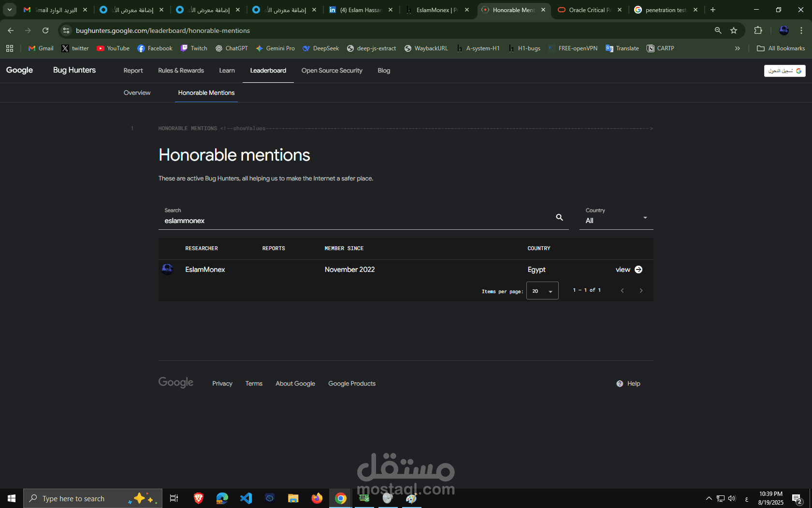The height and width of the screenshot is (508, 812).
Task: Open the Chrome apps grid shortcut
Action: pos(10,48)
